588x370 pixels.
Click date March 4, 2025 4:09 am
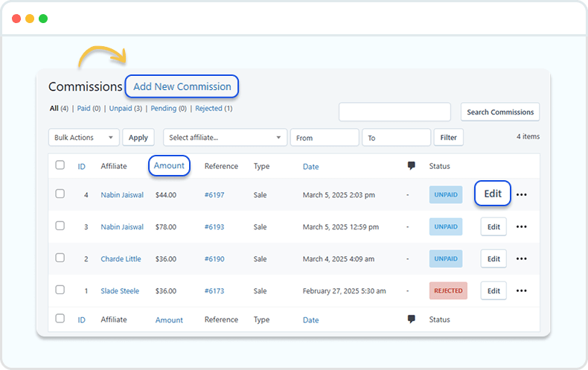click(338, 258)
